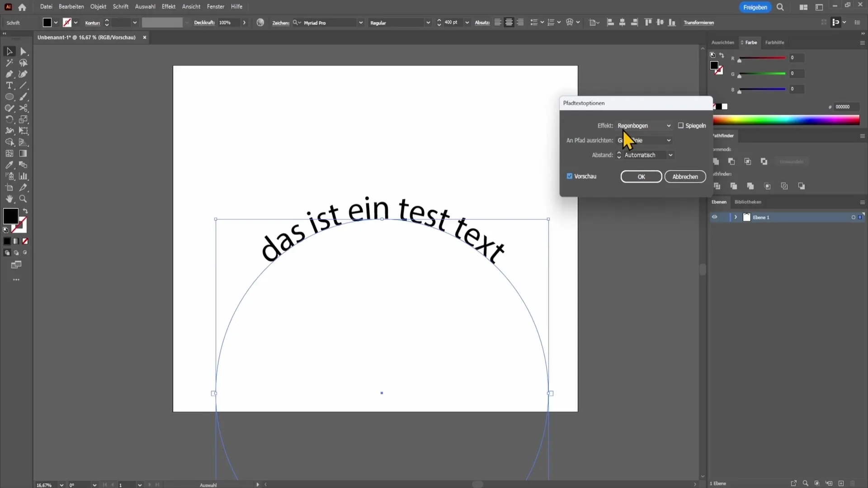Switch to the Farbhilfe tab

[774, 42]
